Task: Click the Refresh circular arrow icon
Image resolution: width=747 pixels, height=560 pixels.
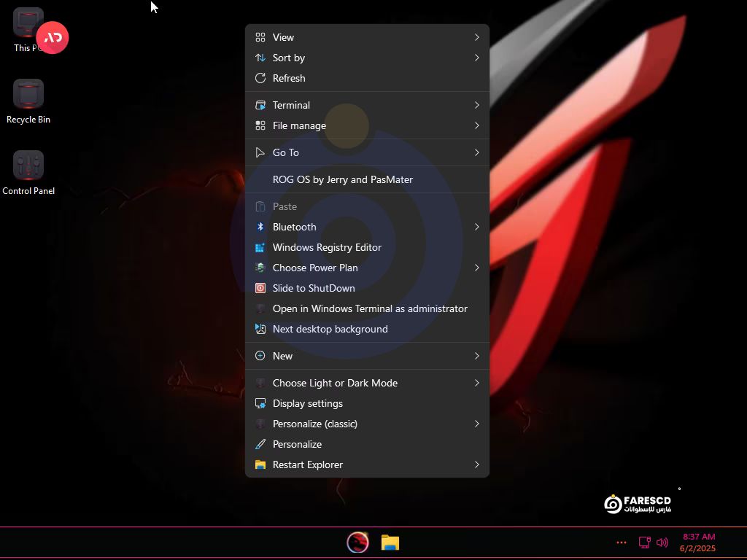Action: tap(260, 78)
